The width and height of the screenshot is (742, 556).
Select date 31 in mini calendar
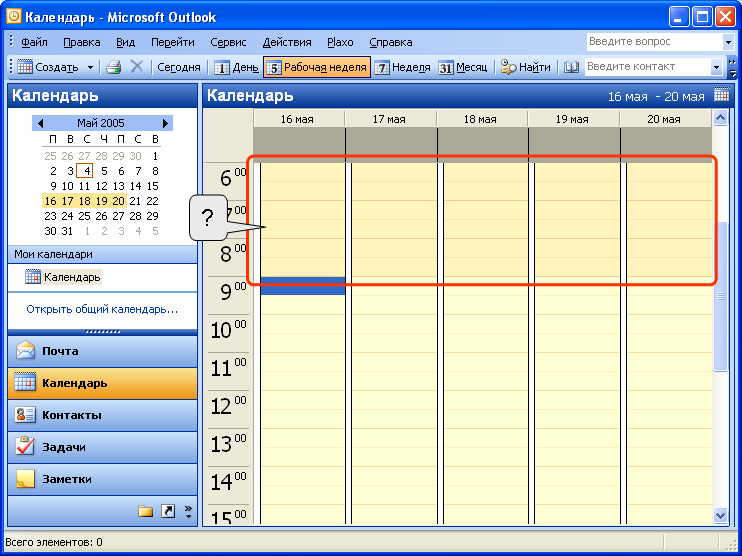[x=67, y=231]
